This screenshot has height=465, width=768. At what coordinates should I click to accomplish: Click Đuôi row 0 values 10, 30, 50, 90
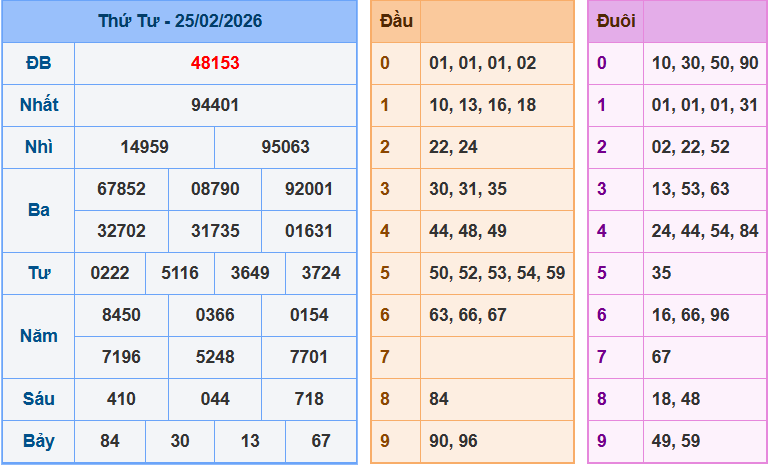coord(704,63)
